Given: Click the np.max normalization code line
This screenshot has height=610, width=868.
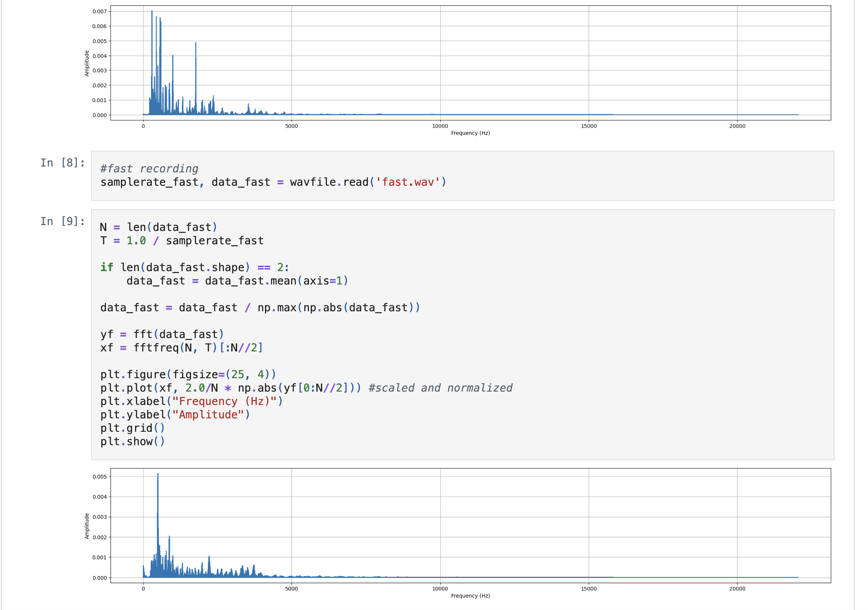Looking at the screenshot, I should coord(260,308).
